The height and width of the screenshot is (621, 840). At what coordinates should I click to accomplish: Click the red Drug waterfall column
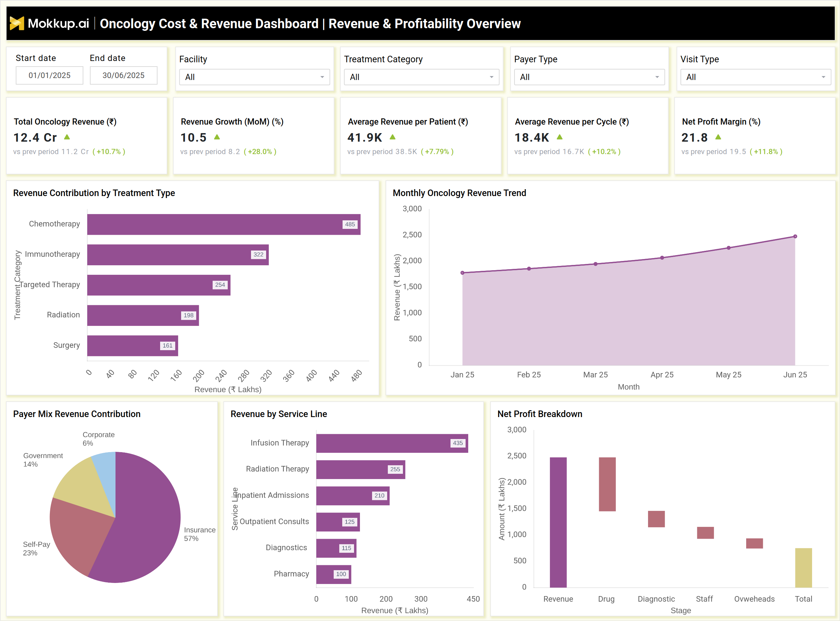pyautogui.click(x=607, y=484)
